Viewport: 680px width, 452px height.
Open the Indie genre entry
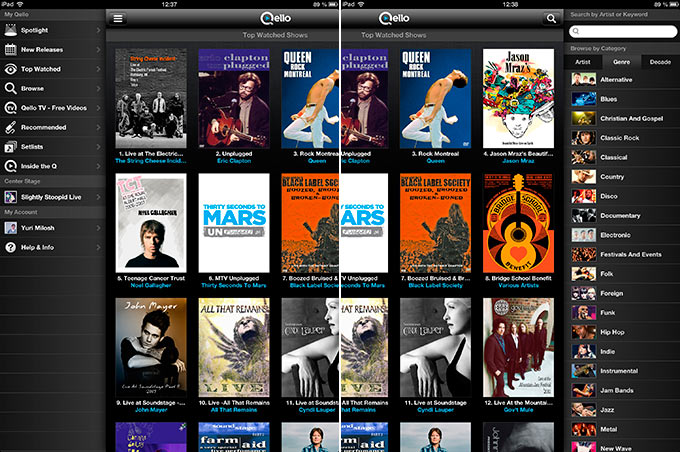pos(622,351)
